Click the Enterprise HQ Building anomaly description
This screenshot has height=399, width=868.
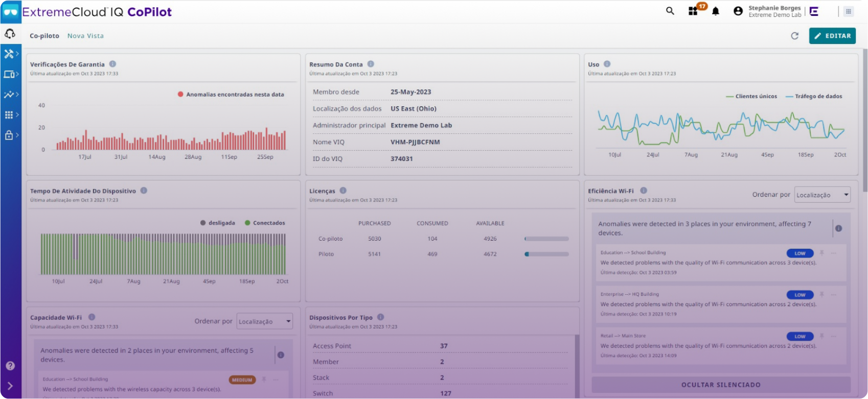click(x=708, y=304)
